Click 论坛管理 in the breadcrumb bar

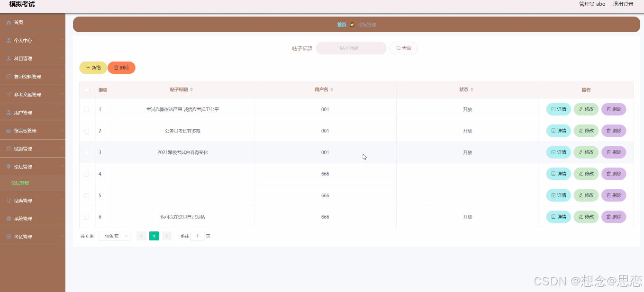pyautogui.click(x=367, y=25)
